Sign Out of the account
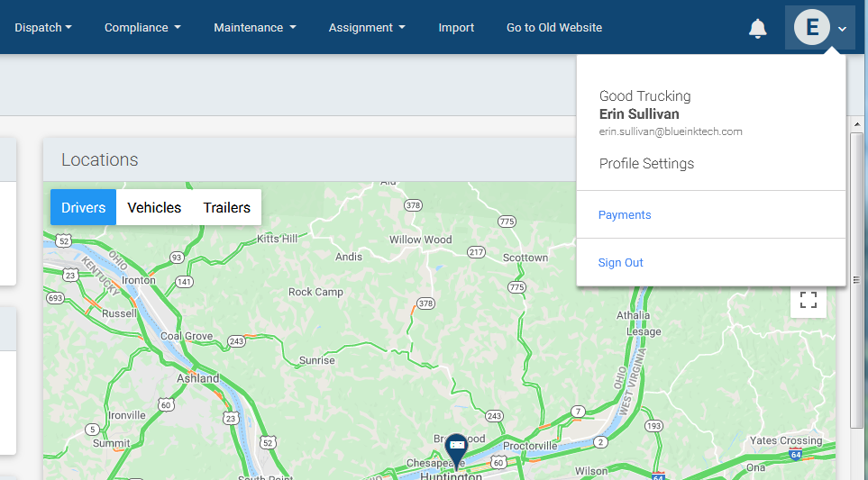This screenshot has width=868, height=480. (620, 263)
